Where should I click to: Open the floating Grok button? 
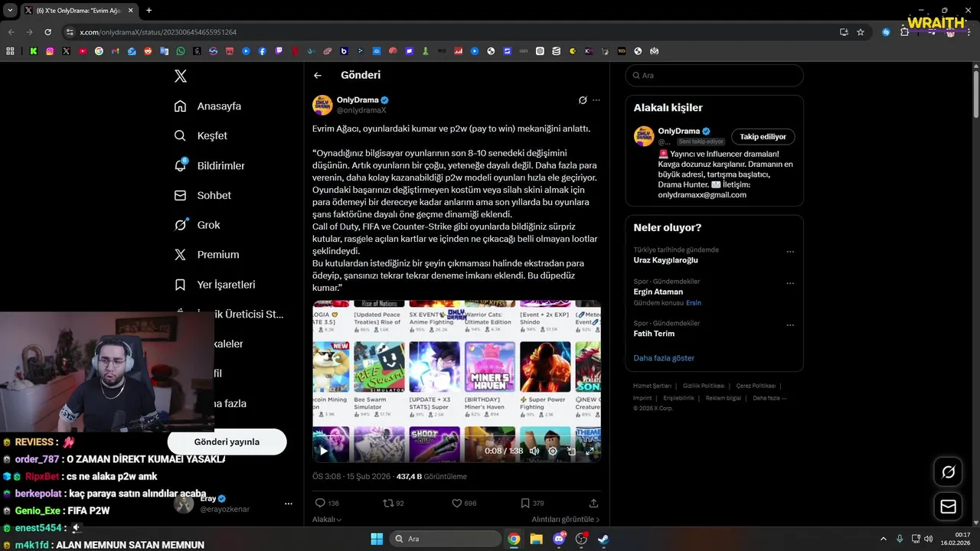pyautogui.click(x=949, y=472)
